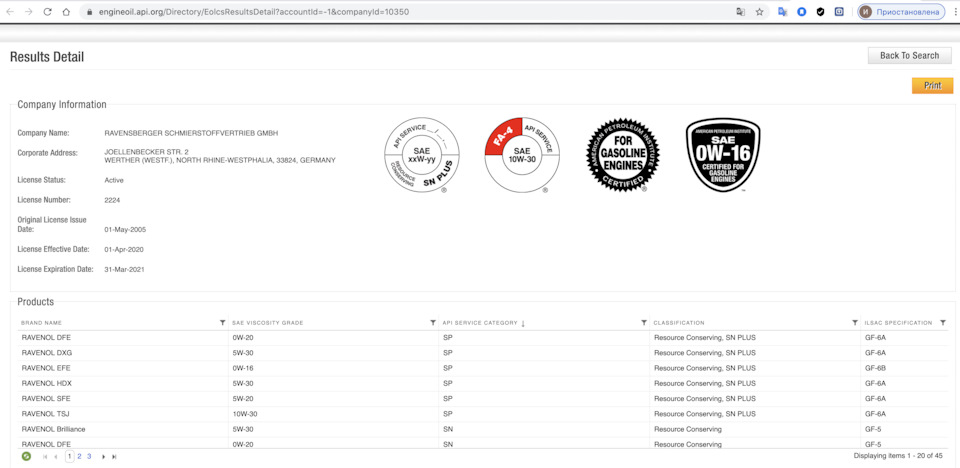The image size is (960, 468).
Task: Reload the page with the refresh icon
Action: [x=48, y=12]
